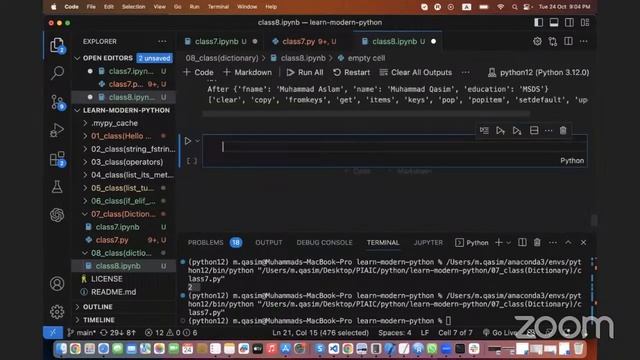Open Source Control view in activity bar
Viewport: 640px width, 360px height.
coord(57,102)
